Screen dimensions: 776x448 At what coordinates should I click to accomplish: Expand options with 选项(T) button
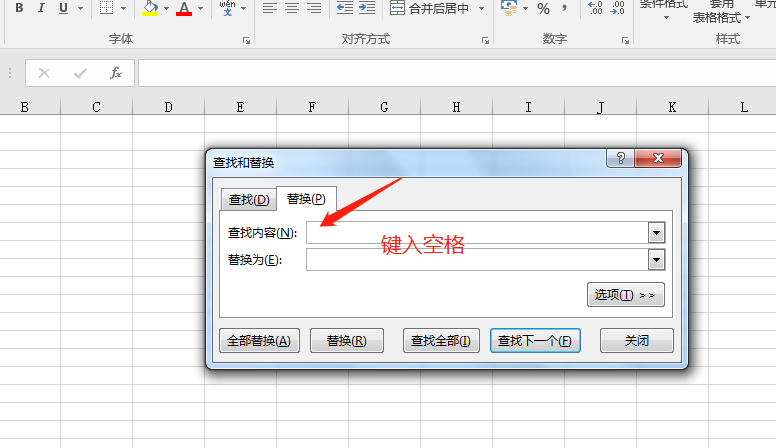coord(626,295)
